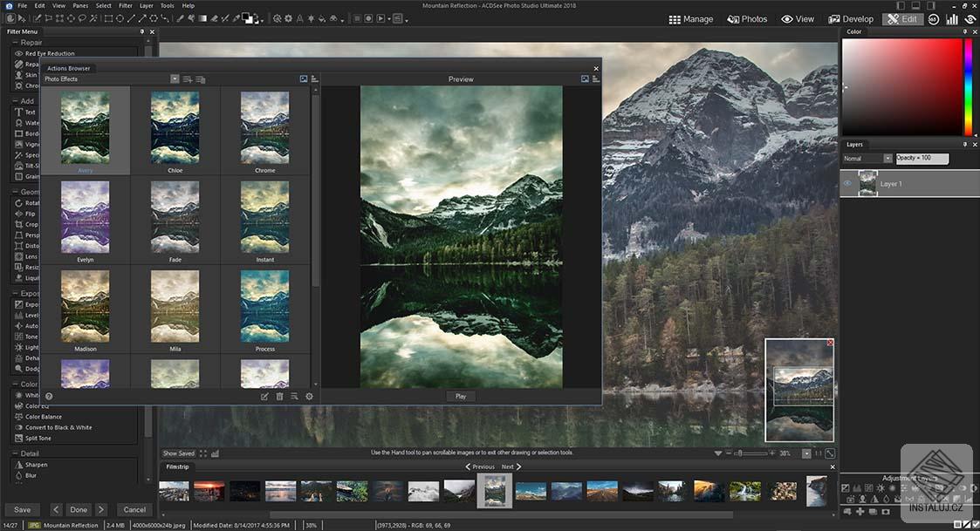Click the Done button

point(79,509)
